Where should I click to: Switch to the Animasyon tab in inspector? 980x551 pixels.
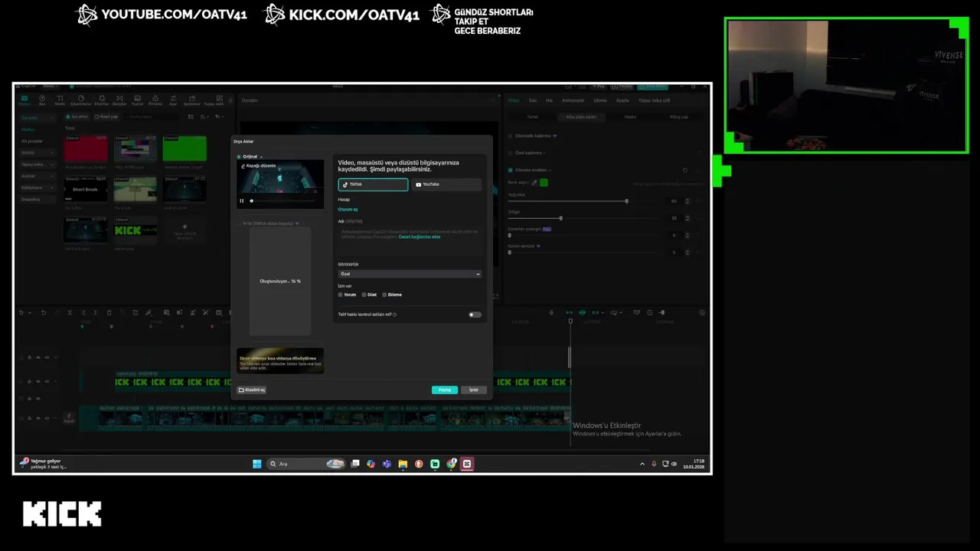[573, 100]
